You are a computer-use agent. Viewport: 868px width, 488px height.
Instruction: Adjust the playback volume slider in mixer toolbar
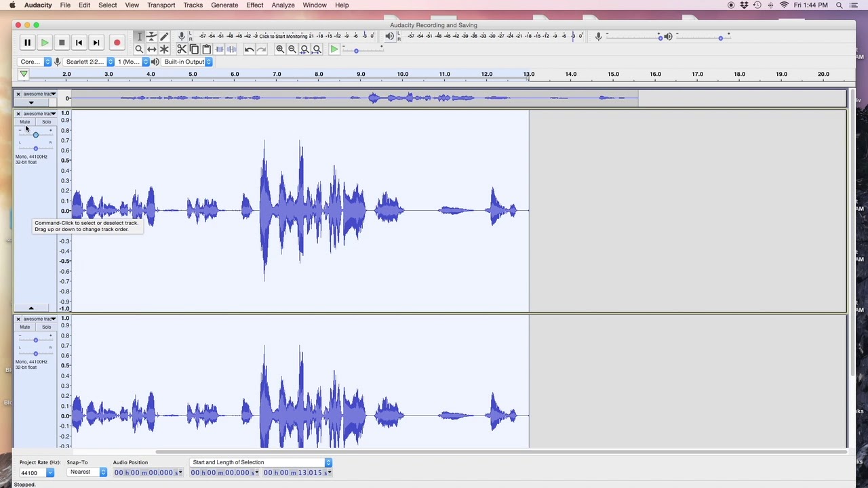703,37
